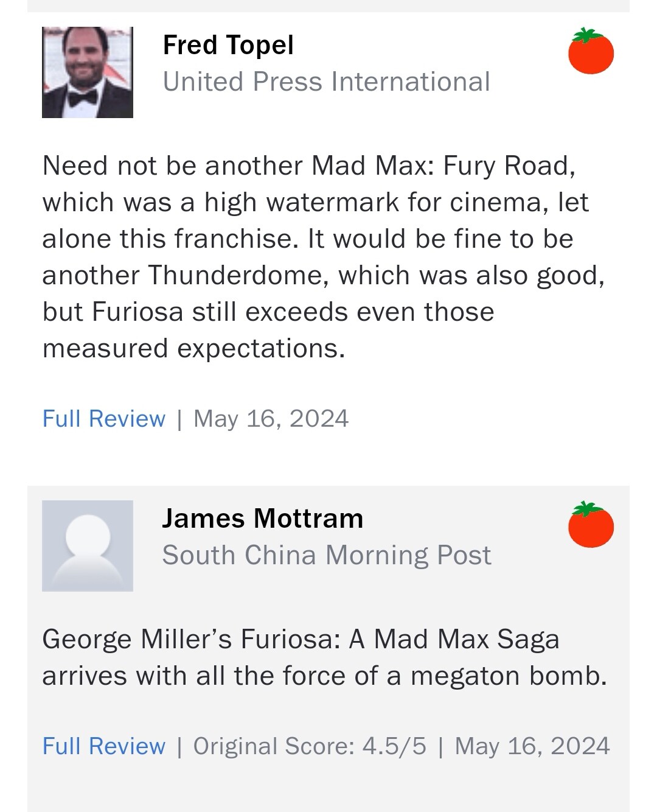
Task: Click James Mottram's fresh tomato icon
Action: pos(591,525)
